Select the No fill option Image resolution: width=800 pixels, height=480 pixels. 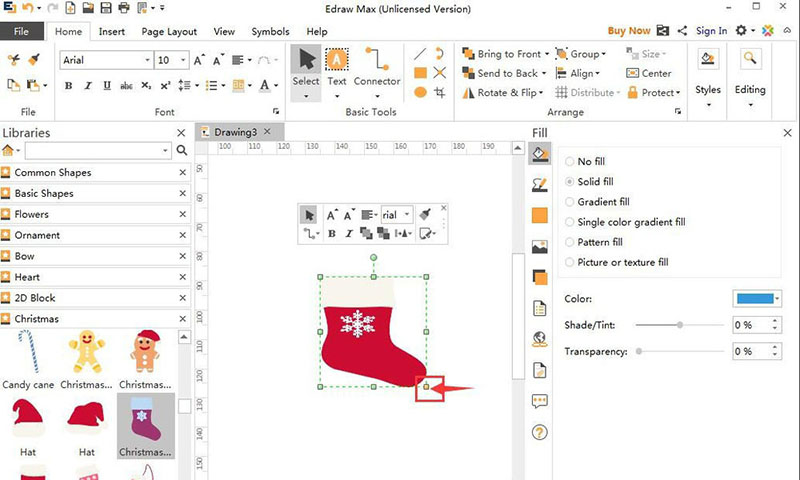coord(585,162)
